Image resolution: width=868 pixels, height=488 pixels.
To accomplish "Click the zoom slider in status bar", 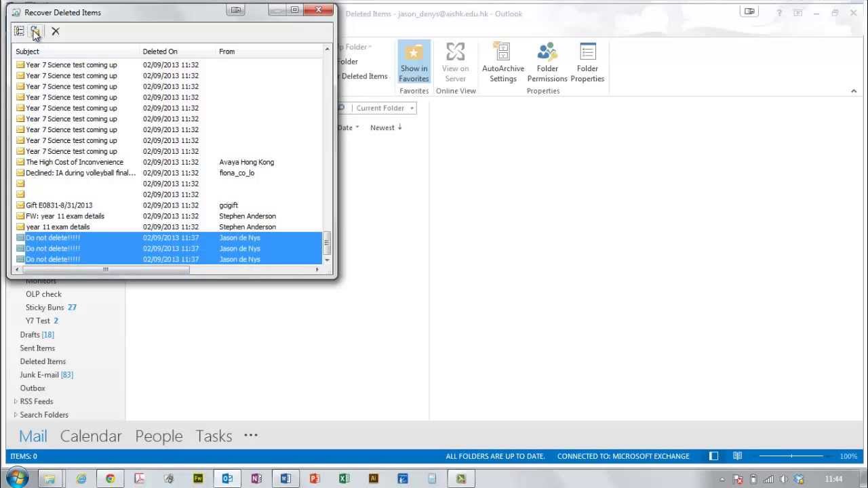I will (791, 456).
